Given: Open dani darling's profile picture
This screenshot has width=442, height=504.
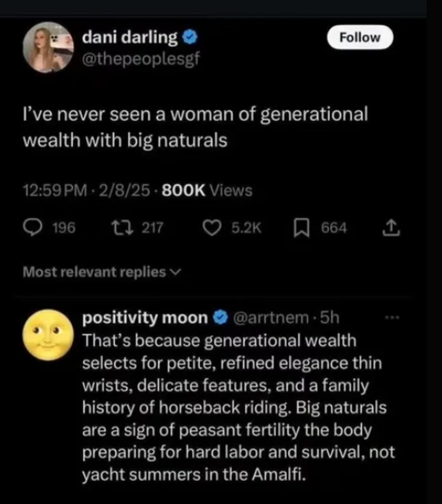Looking at the screenshot, I should pos(48,47).
